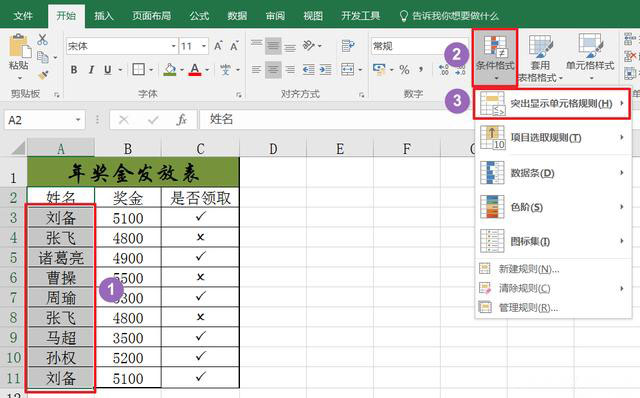The image size is (640, 398).
Task: Apply the fill color bucket
Action: point(170,70)
